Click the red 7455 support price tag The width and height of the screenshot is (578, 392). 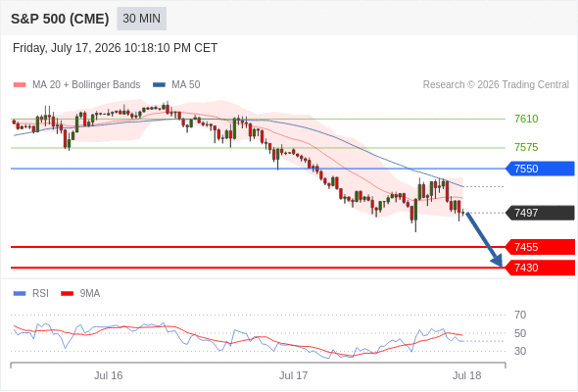click(x=540, y=247)
